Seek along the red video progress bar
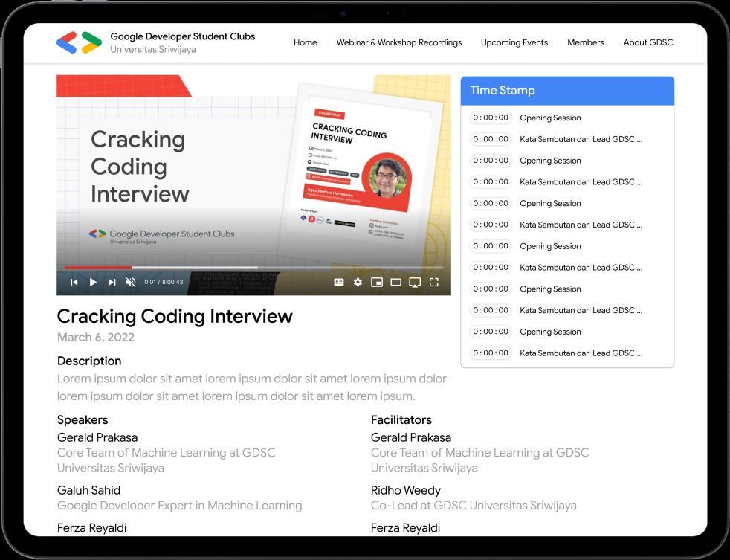 [98, 268]
